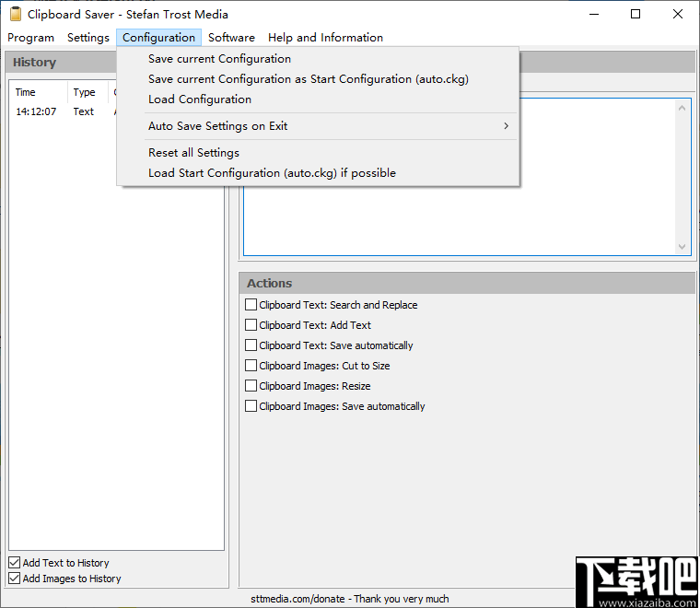Choose Save current Configuration as Start Configuration

tap(318, 79)
